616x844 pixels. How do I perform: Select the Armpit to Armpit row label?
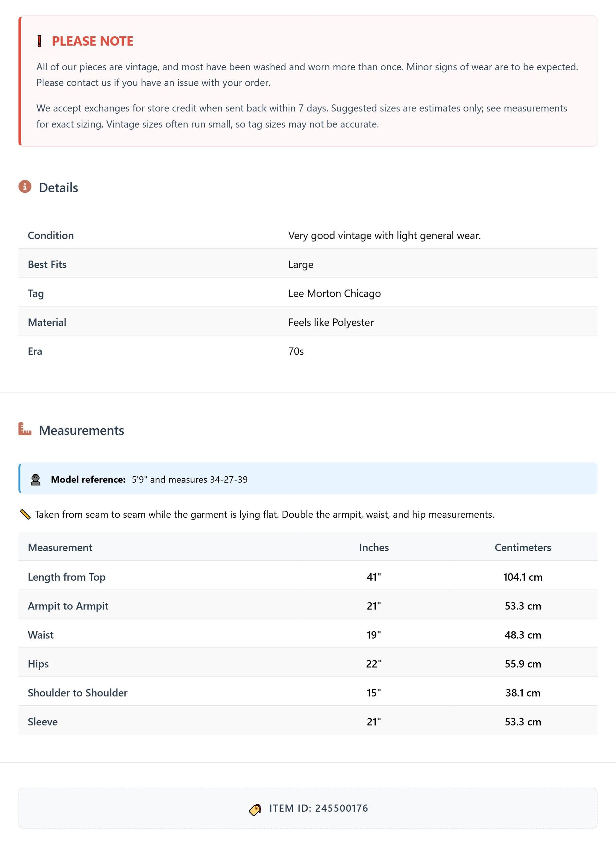tap(68, 606)
